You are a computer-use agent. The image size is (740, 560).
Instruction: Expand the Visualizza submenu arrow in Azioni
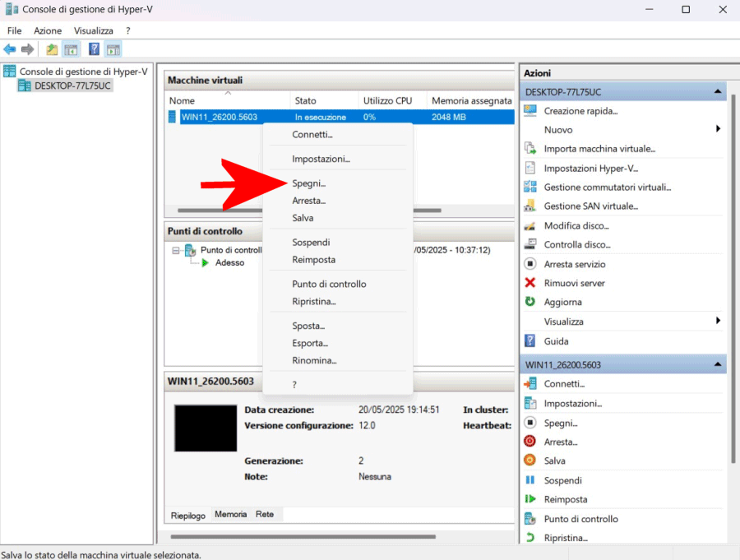[718, 321]
